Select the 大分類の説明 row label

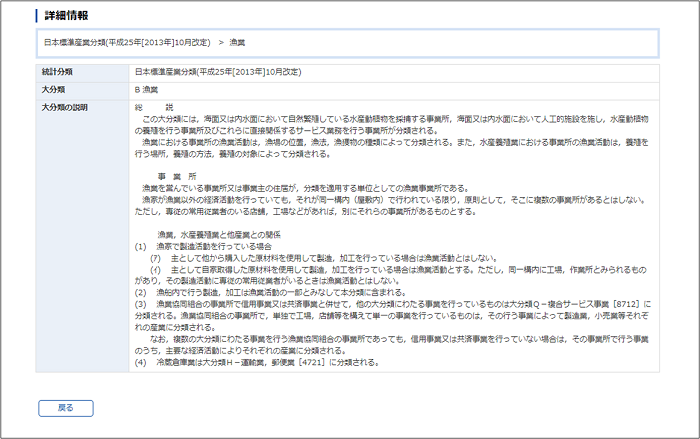pyautogui.click(x=64, y=108)
